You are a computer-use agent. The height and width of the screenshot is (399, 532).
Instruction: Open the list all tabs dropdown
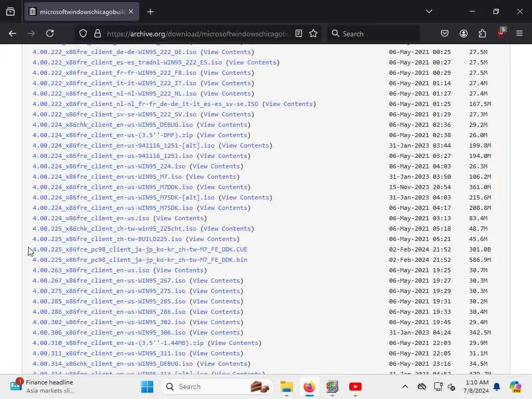tap(429, 11)
